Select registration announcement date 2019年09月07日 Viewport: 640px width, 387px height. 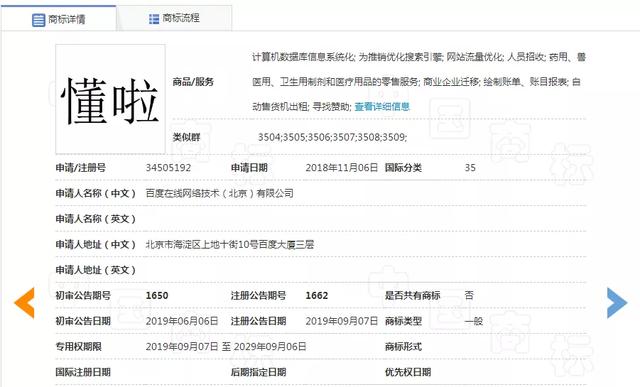tap(342, 321)
